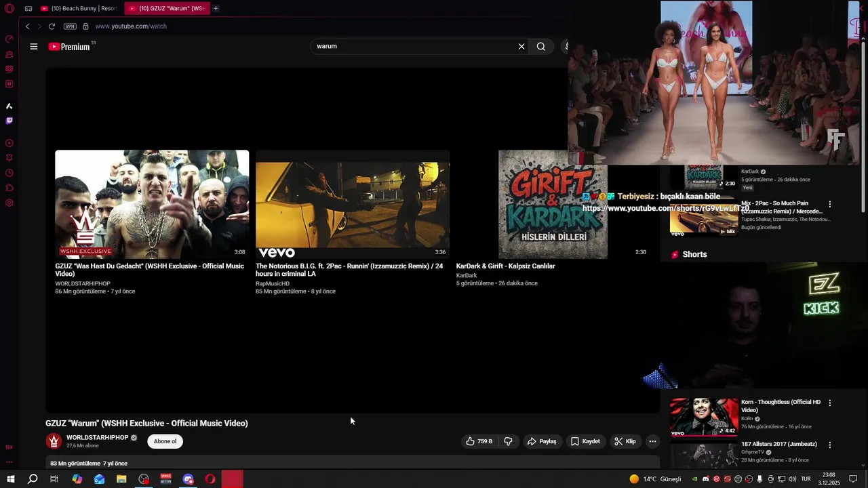Click title GZUZ Was Hast Du Gedacht
This screenshot has height=488, width=868.
pyautogui.click(x=149, y=270)
